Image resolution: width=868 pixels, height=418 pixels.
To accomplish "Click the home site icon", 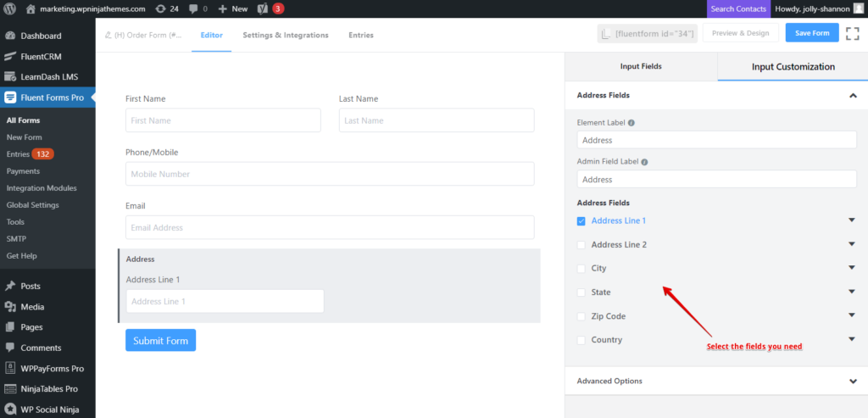I will tap(31, 8).
